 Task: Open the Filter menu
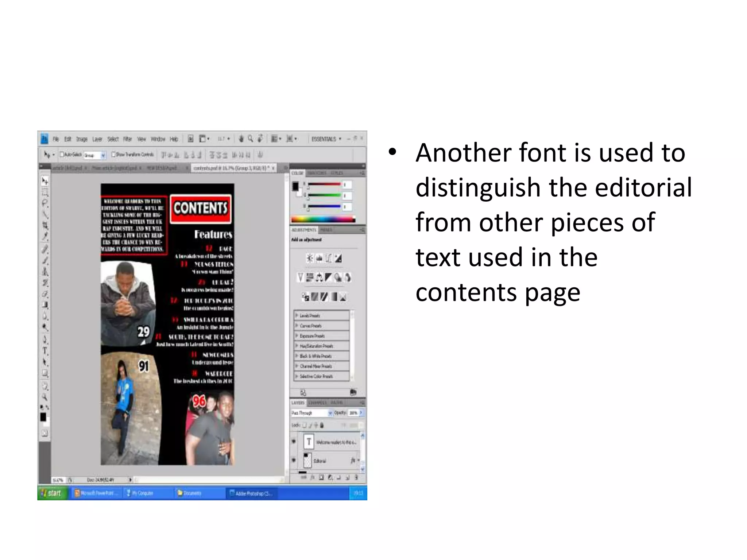point(127,139)
